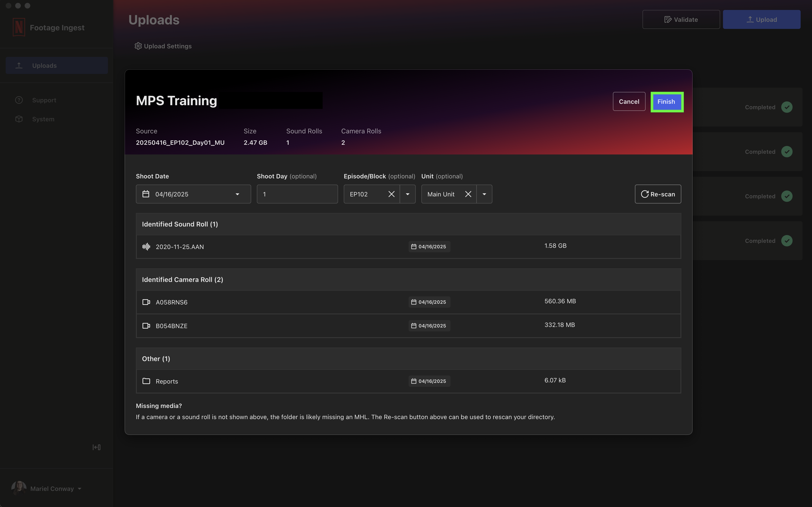Click the Uploads arrow icon in sidebar
The height and width of the screenshot is (507, 812).
[19, 65]
